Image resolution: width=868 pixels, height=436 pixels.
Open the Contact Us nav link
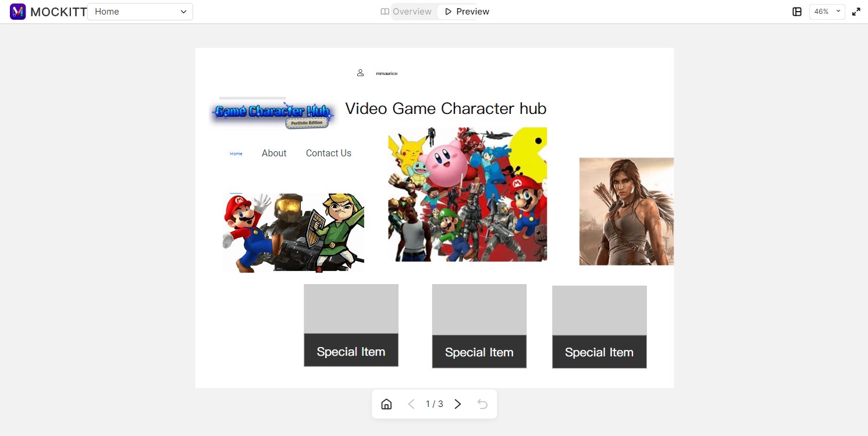pos(329,153)
